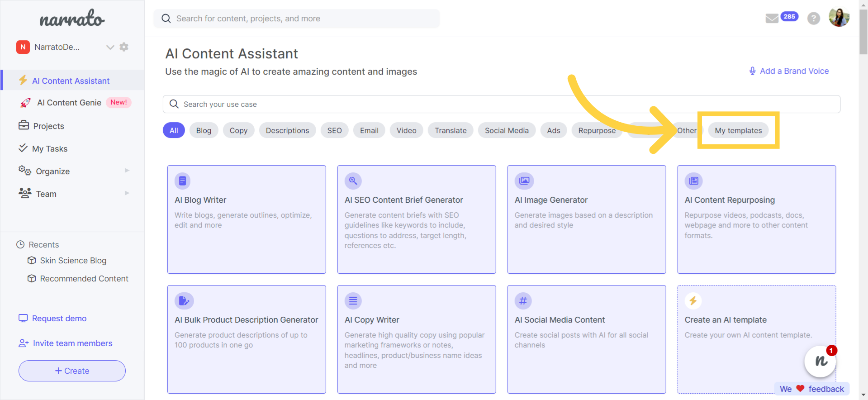Click the Team people icon
The height and width of the screenshot is (400, 868).
(25, 193)
